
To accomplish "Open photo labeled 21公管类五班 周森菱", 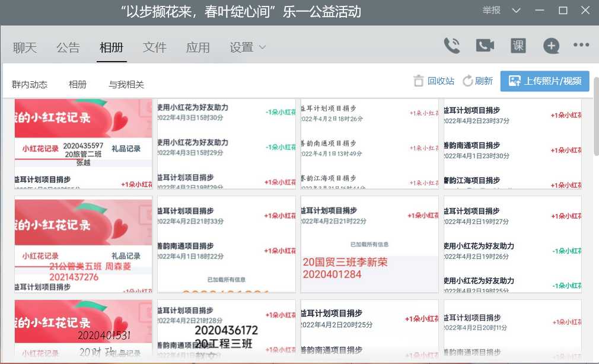I will tap(83, 244).
